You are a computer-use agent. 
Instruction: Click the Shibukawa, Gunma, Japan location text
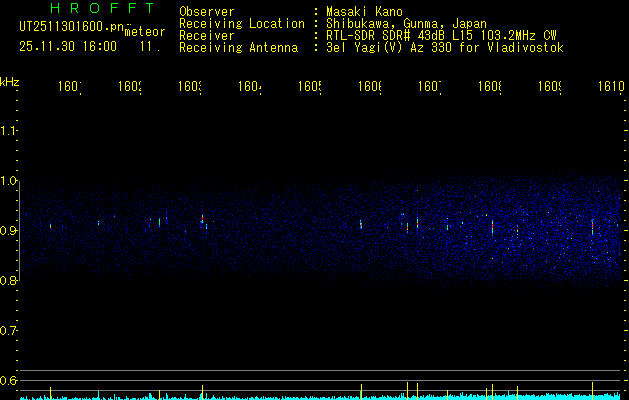400,23
